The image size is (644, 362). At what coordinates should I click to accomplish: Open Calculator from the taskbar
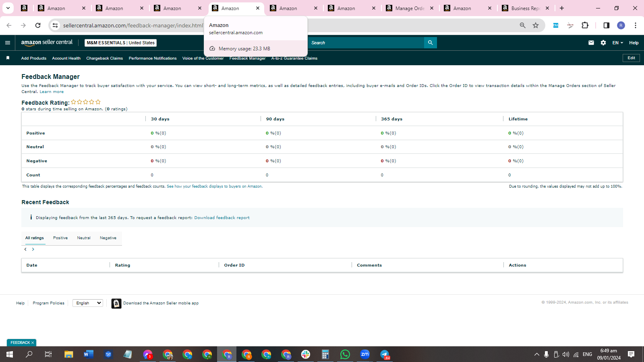pyautogui.click(x=325, y=354)
